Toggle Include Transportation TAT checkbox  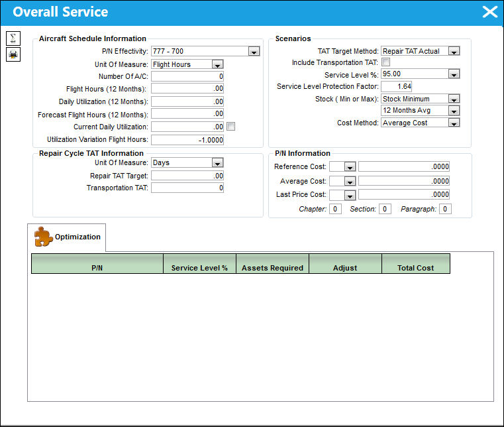385,62
